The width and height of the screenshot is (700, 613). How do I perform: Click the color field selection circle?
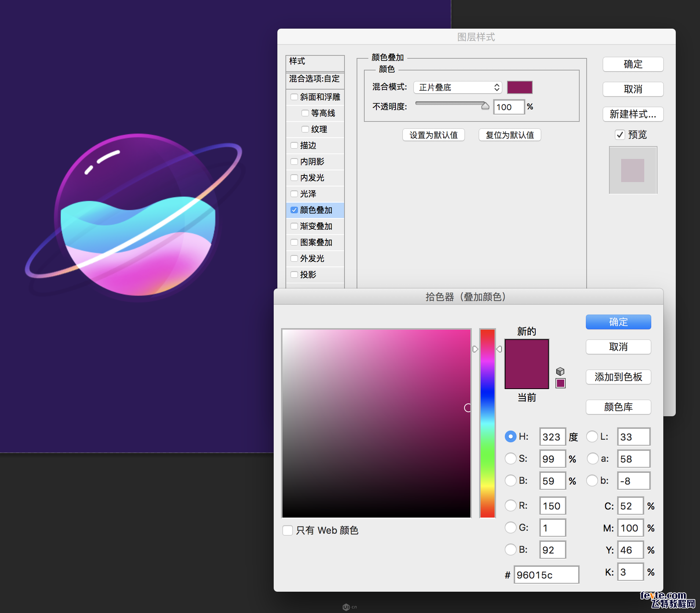tap(468, 408)
